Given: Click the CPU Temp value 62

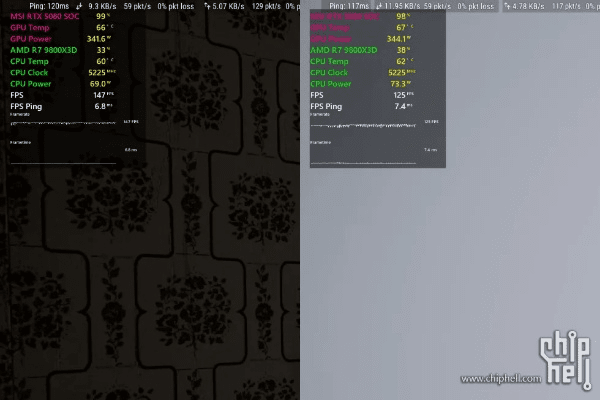Looking at the screenshot, I should [x=401, y=61].
